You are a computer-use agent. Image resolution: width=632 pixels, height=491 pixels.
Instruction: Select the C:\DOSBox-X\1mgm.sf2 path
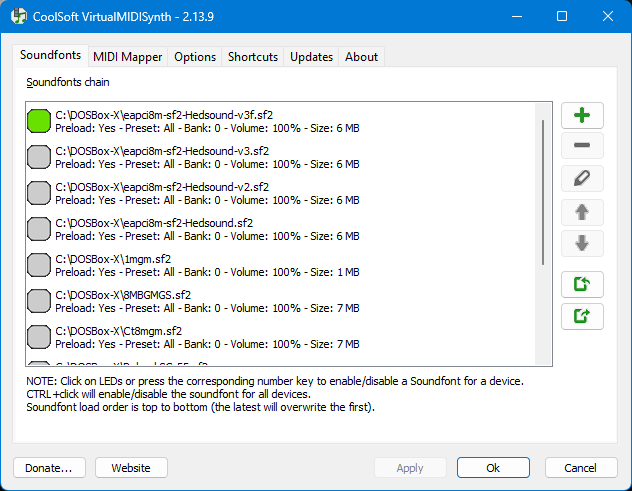coord(113,259)
